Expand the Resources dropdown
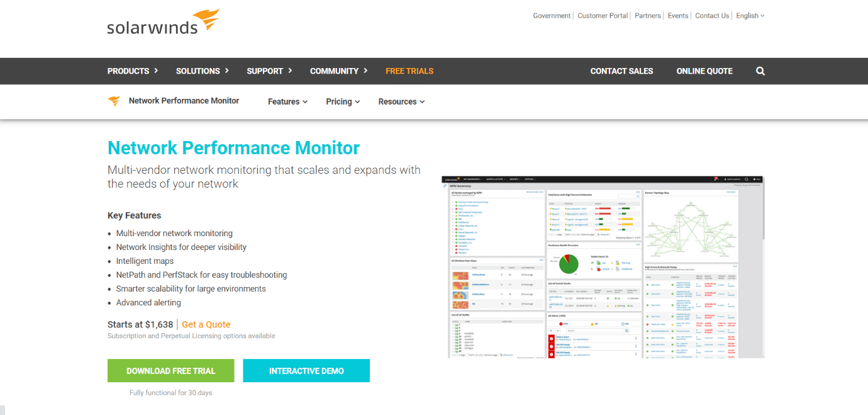Image resolution: width=868 pixels, height=415 pixels. pyautogui.click(x=401, y=101)
